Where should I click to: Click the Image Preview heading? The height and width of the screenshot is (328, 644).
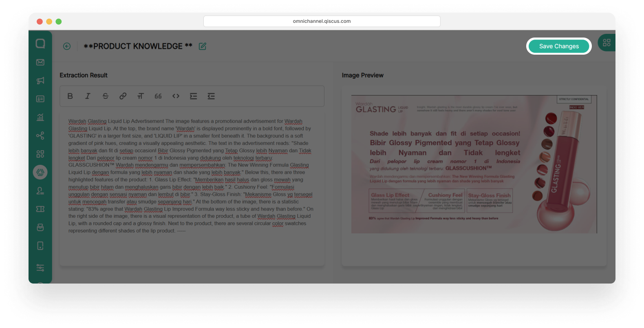(363, 75)
